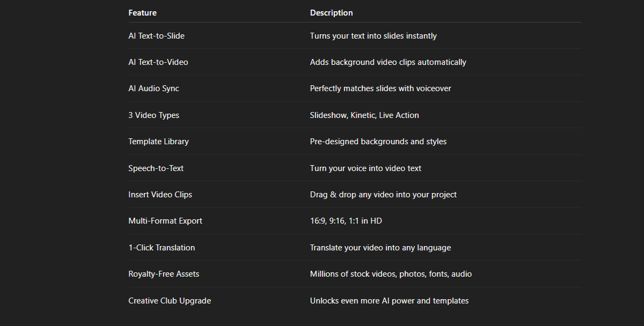
Task: Select 'Translate your video into any language' text
Action: tap(380, 248)
